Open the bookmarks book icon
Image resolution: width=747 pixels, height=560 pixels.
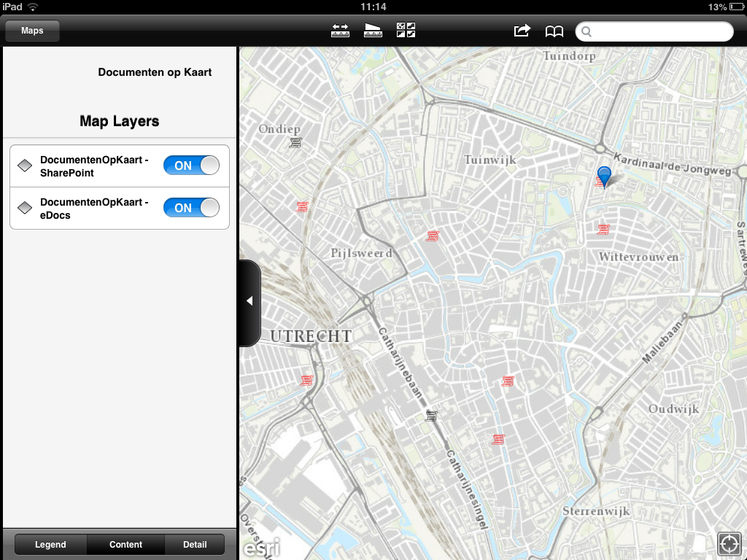[554, 31]
